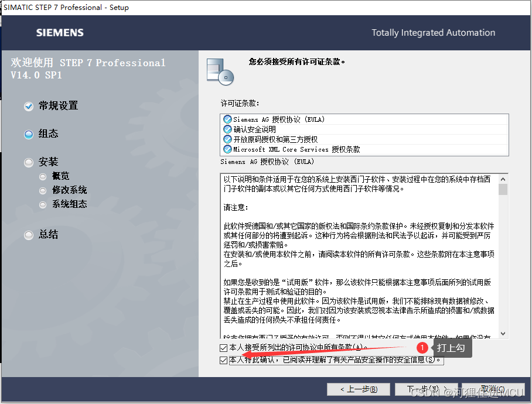Open the 概览 sub-step
The width and height of the screenshot is (532, 404).
pyautogui.click(x=61, y=176)
